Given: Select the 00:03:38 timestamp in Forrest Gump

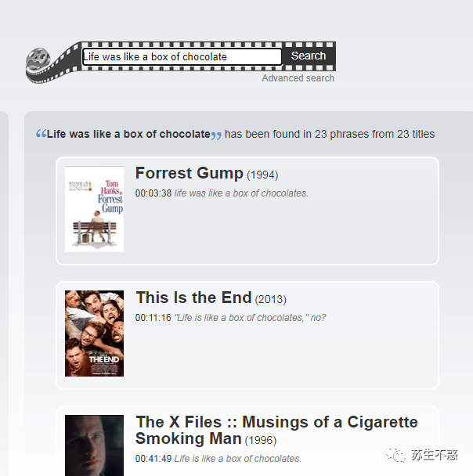Looking at the screenshot, I should click(153, 193).
